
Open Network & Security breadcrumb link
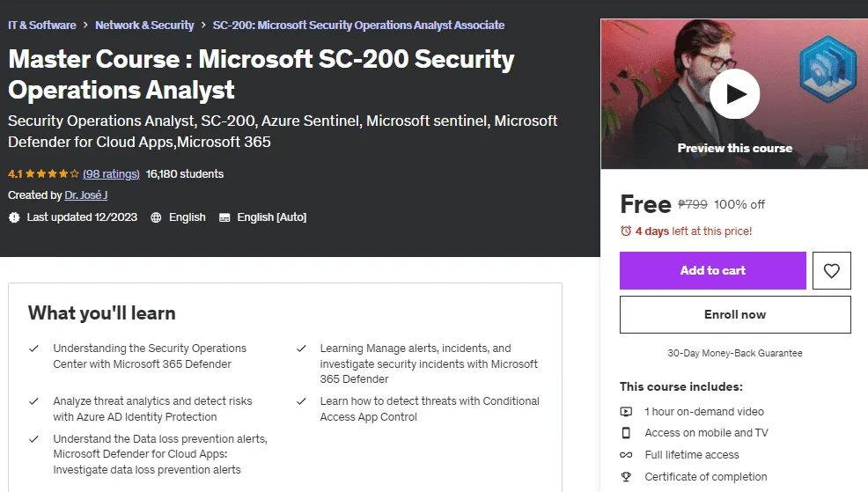(144, 25)
